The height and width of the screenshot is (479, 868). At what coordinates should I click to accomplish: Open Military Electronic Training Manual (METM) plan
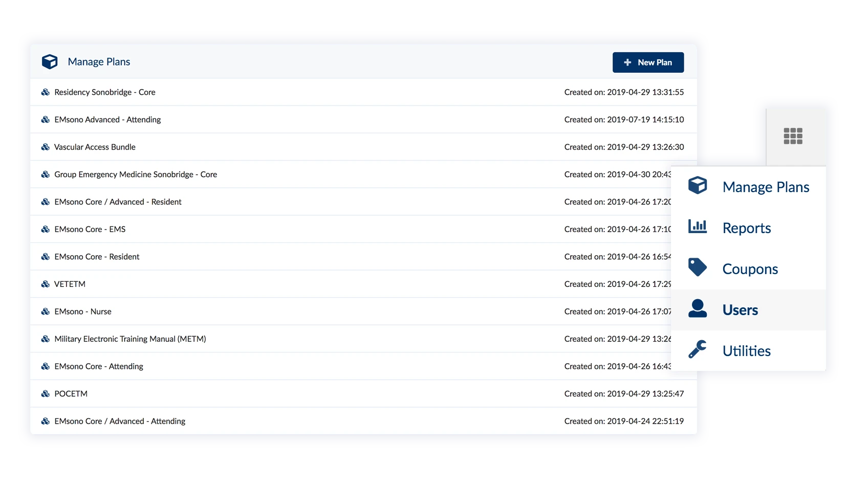coord(130,339)
